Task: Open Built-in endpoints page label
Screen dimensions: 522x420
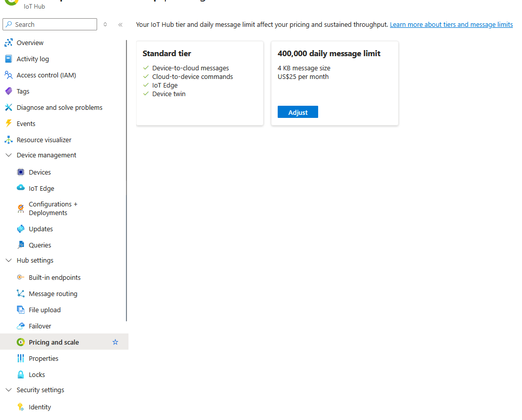Action: 55,277
